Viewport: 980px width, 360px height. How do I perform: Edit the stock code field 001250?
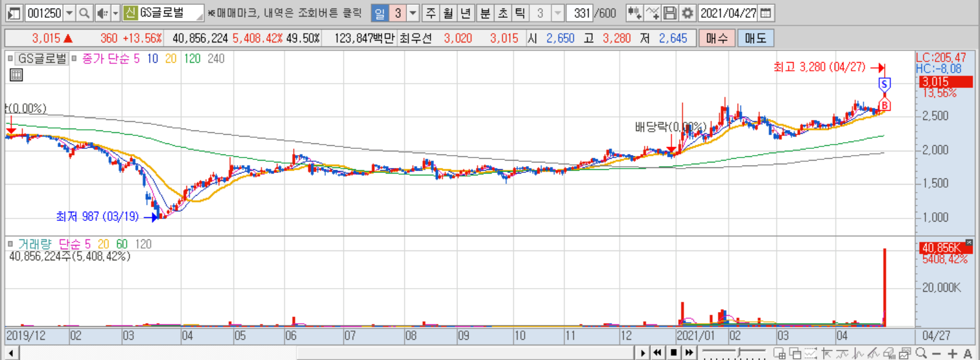coord(44,13)
